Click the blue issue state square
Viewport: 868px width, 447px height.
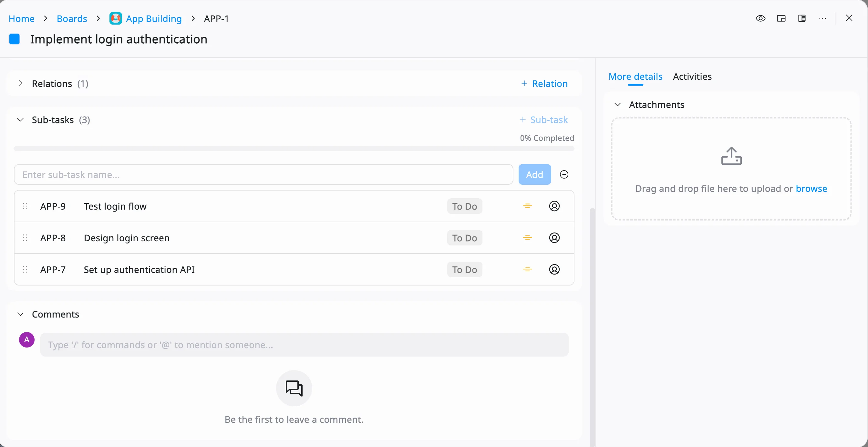15,39
